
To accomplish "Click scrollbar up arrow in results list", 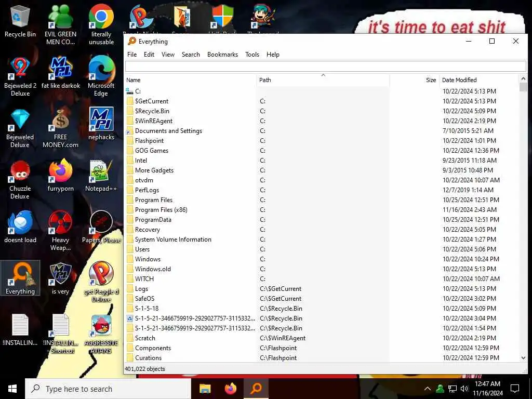I will click(523, 78).
